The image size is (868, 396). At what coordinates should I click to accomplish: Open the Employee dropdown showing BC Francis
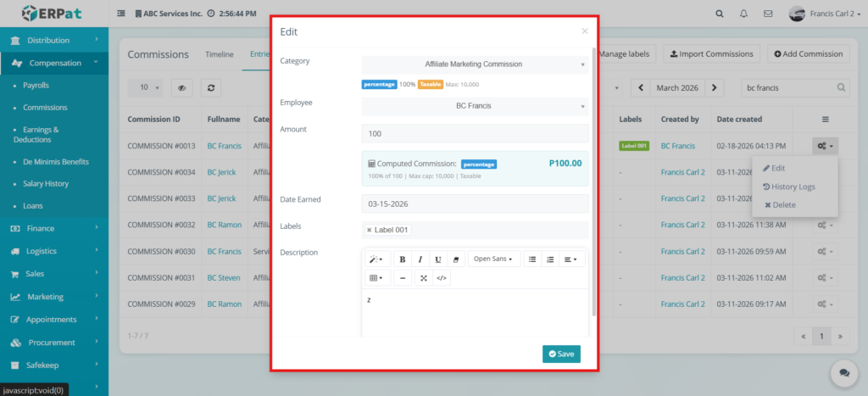(475, 106)
